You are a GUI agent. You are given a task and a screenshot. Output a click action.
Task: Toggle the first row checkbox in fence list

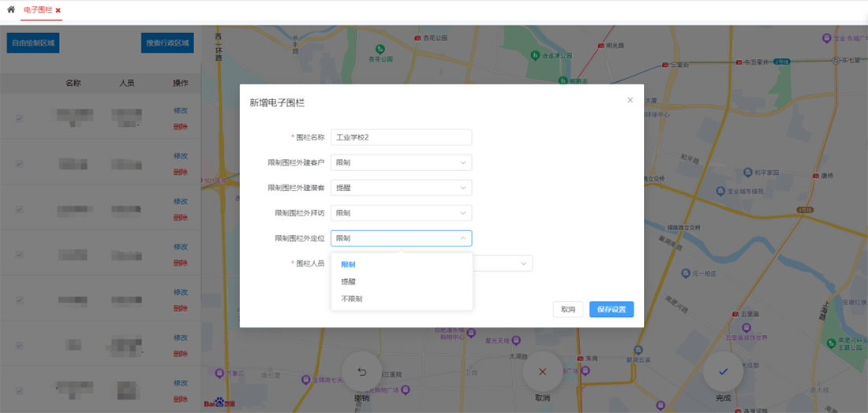coord(20,118)
